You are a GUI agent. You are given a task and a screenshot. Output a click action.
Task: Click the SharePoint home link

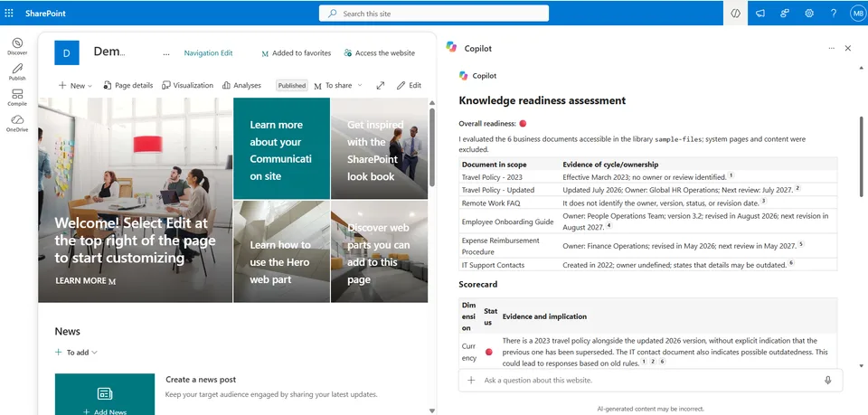pyautogui.click(x=45, y=14)
